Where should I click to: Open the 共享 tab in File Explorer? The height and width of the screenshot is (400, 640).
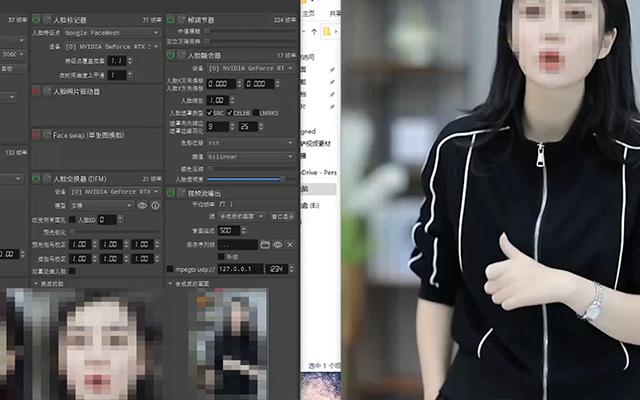point(337,13)
